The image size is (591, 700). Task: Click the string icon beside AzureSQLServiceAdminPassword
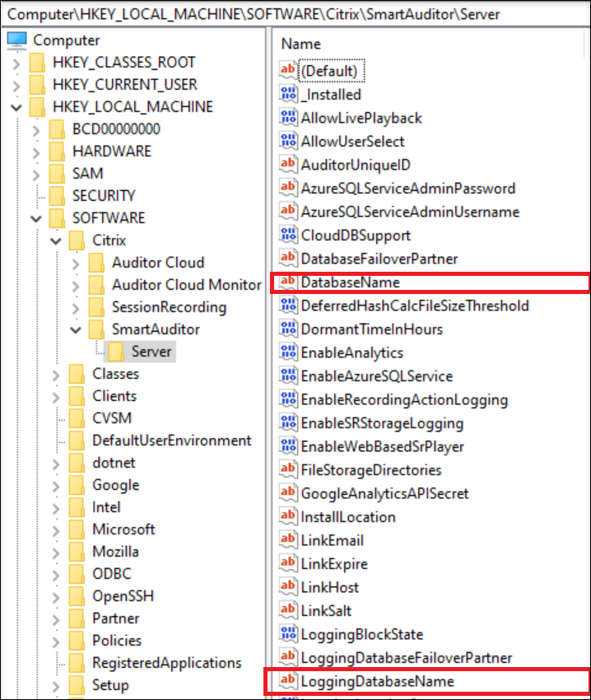pyautogui.click(x=288, y=188)
